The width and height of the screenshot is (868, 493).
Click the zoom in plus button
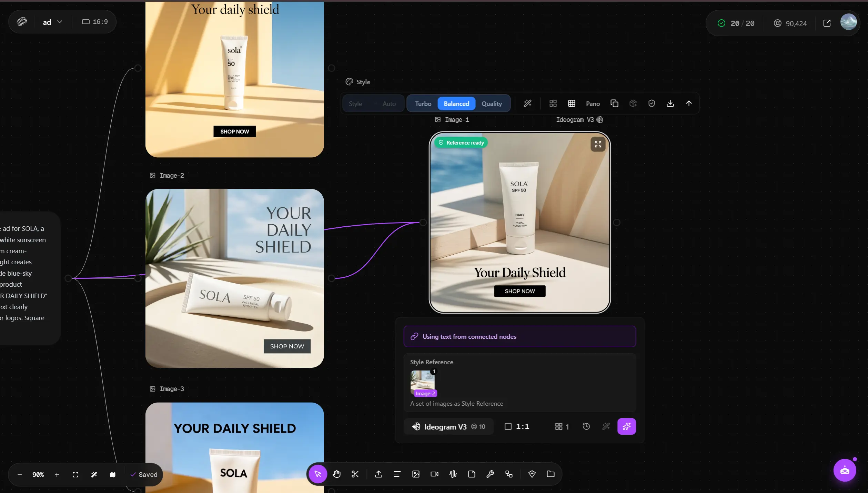(57, 475)
